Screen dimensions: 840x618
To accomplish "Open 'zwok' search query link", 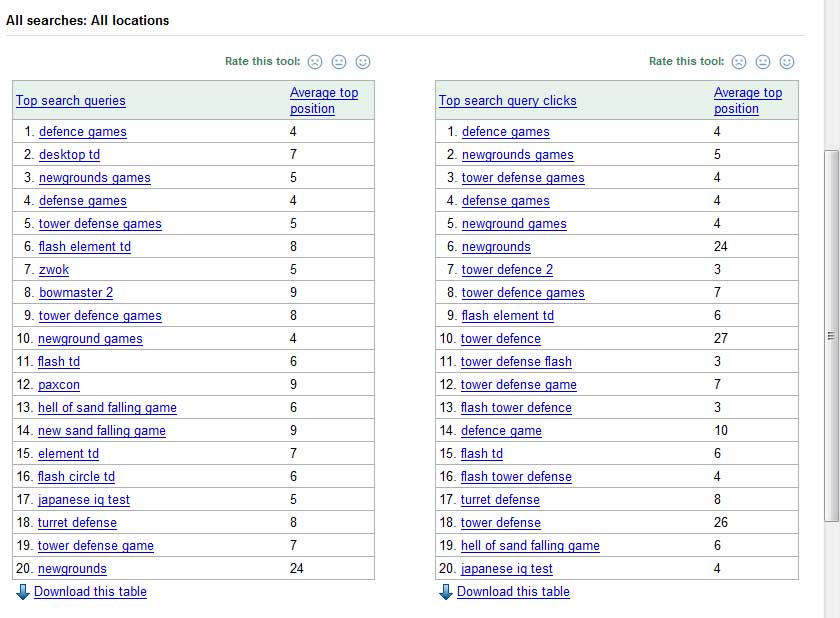I will [54, 270].
